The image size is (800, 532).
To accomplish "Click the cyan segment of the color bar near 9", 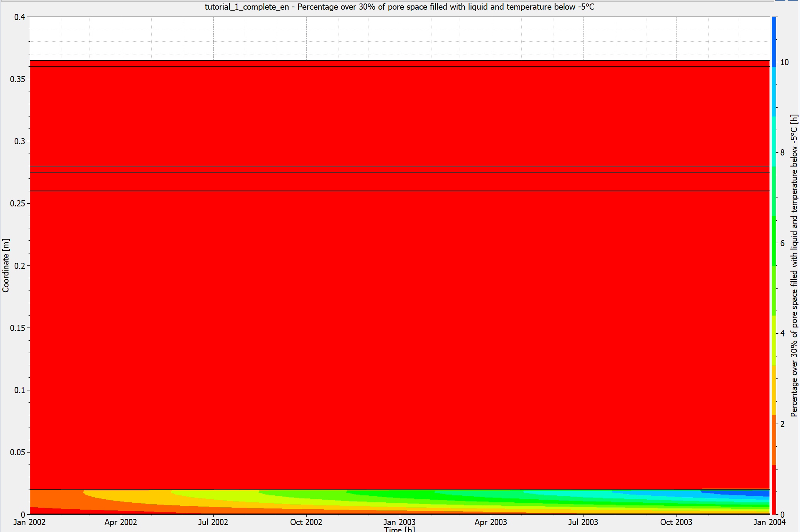I will coord(774,91).
